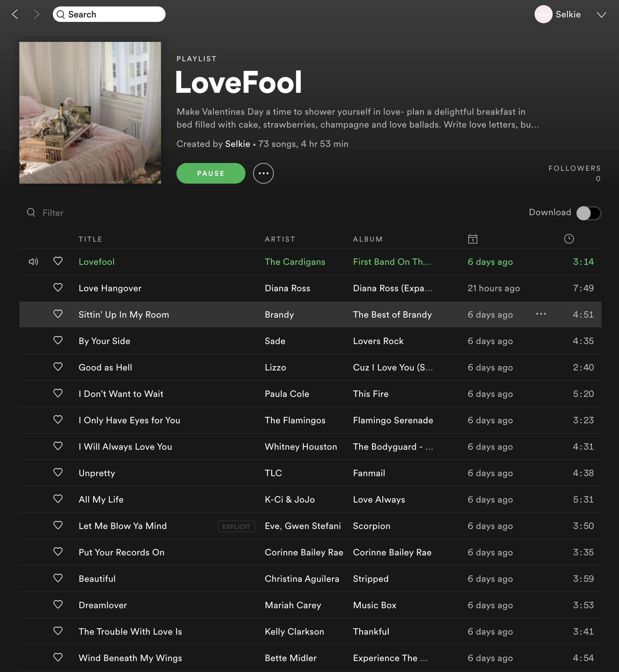Sort tracks by ALBUM column header
This screenshot has width=619, height=672.
tap(368, 239)
